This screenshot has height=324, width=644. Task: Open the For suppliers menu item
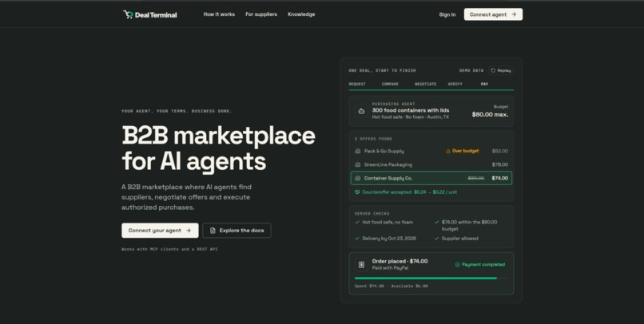pyautogui.click(x=261, y=14)
